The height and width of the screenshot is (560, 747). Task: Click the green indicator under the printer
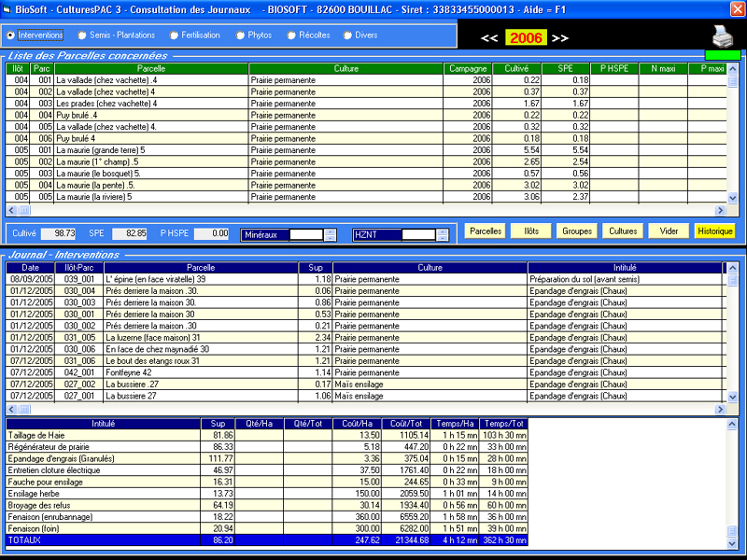coord(723,55)
